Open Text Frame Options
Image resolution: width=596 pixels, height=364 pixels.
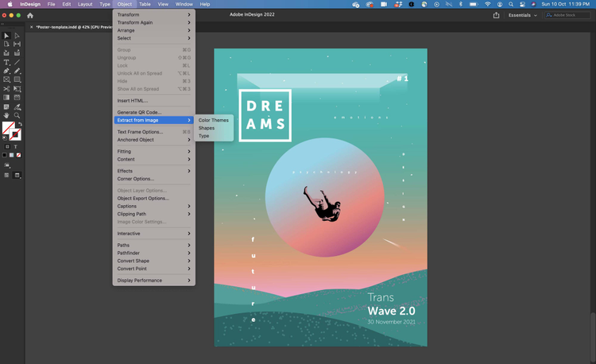(x=153, y=132)
